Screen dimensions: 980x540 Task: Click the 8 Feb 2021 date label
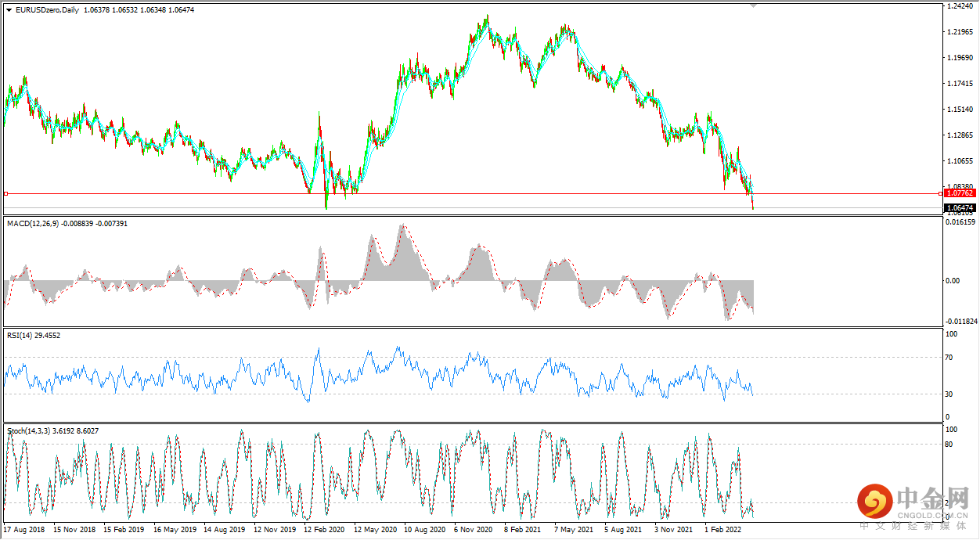point(522,529)
